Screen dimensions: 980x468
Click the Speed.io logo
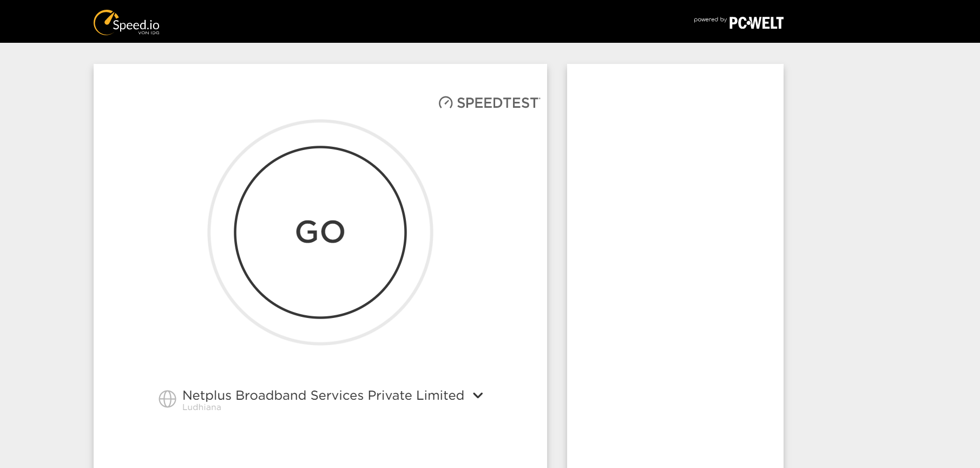[126, 23]
